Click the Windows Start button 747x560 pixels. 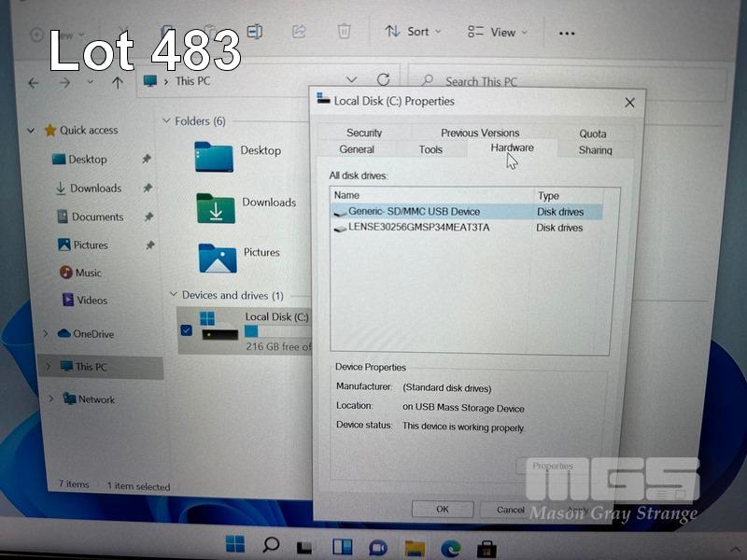[234, 545]
